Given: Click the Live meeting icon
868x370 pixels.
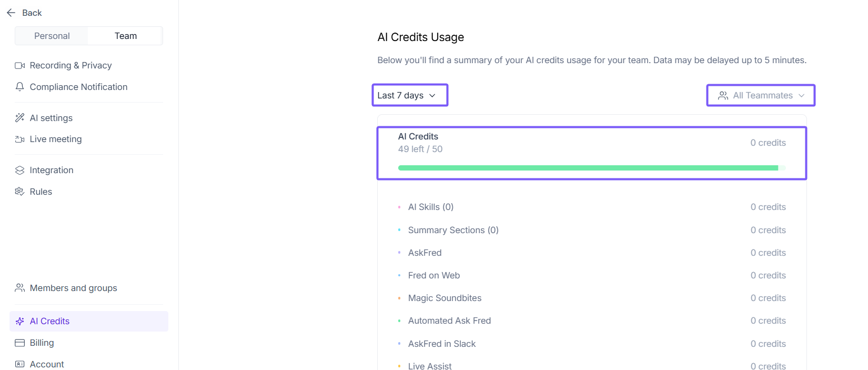Looking at the screenshot, I should tap(20, 139).
